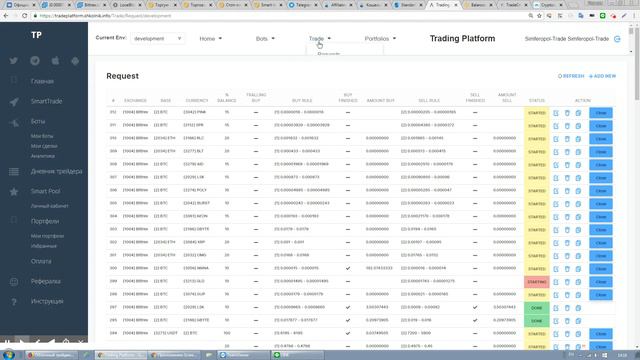This screenshot has height=360, width=640.
Task: Open Smart Pool in the sidebar
Action: [45, 191]
